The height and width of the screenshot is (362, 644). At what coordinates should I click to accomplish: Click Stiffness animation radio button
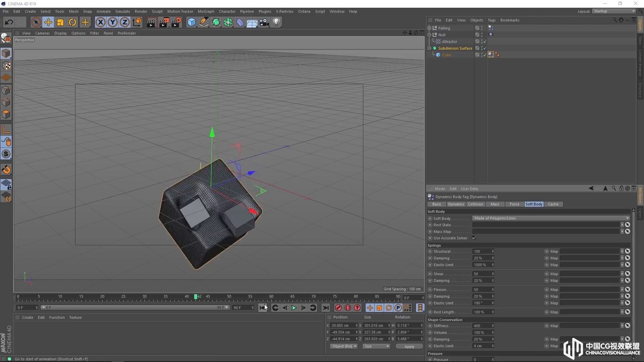430,326
